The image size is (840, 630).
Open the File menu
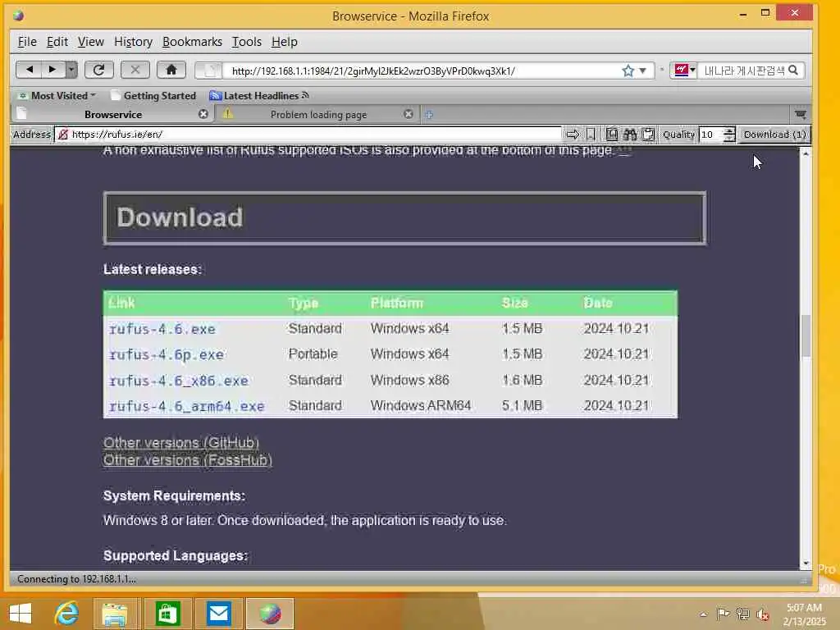27,42
